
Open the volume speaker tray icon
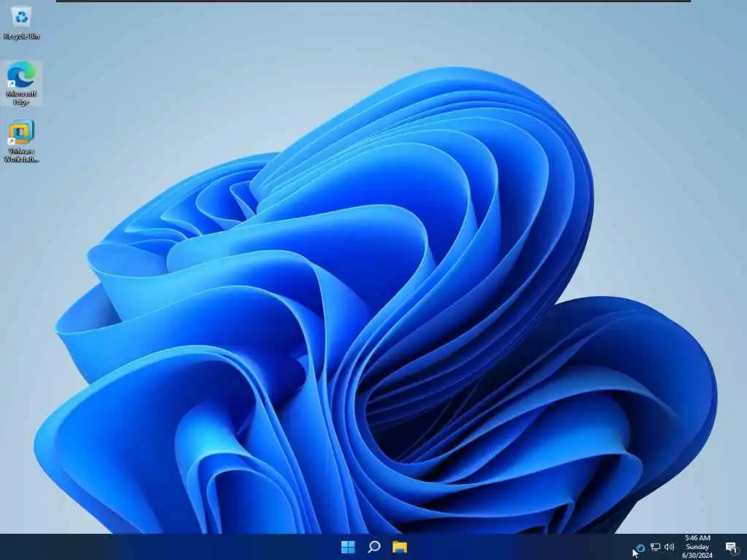(x=670, y=548)
